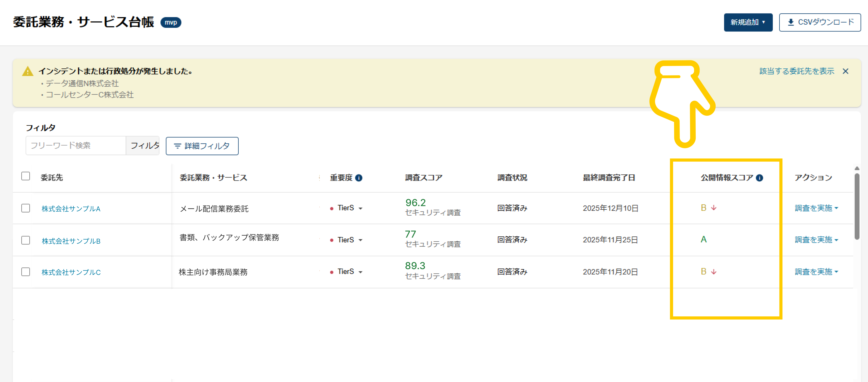Click the red down arrow for 株式会社サンプルA
This screenshot has width=868, height=382.
[x=714, y=208]
